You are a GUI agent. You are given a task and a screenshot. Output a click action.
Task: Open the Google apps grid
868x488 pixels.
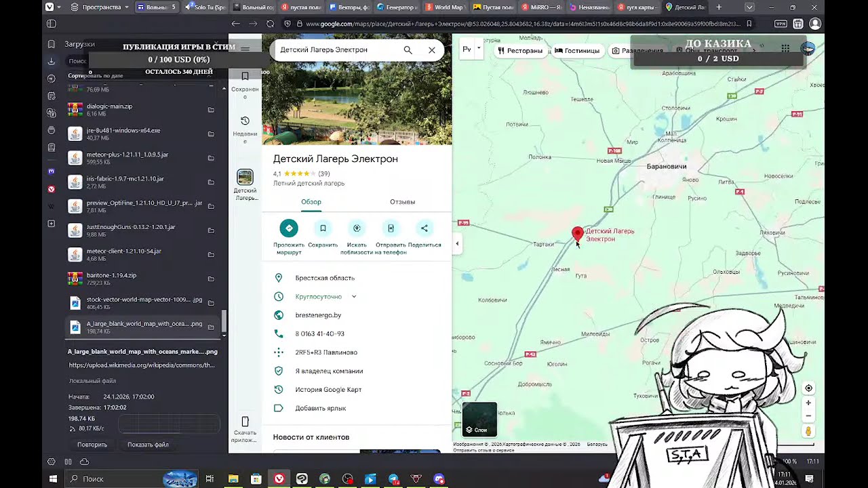point(785,49)
